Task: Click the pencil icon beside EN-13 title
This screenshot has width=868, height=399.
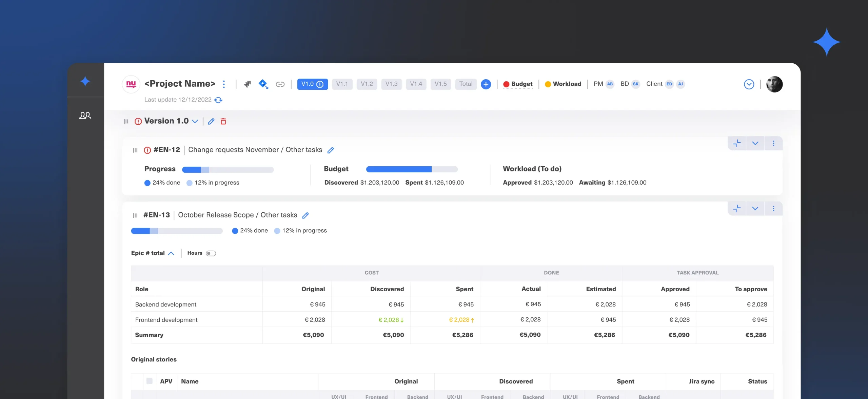Action: click(x=305, y=215)
